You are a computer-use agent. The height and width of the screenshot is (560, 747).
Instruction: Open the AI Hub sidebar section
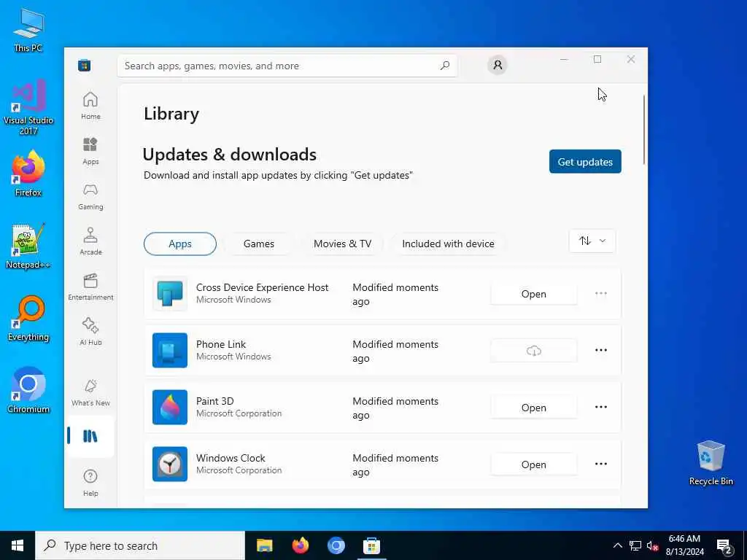tap(90, 332)
